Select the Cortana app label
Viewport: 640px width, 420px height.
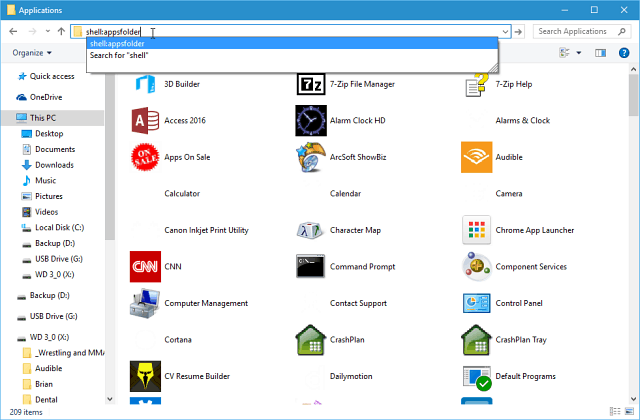pyautogui.click(x=178, y=340)
